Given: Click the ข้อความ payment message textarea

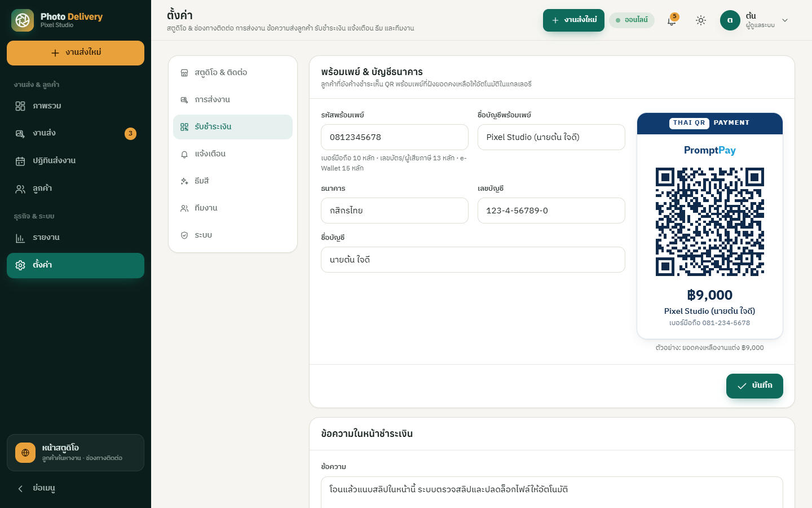Looking at the screenshot, I should (x=552, y=492).
